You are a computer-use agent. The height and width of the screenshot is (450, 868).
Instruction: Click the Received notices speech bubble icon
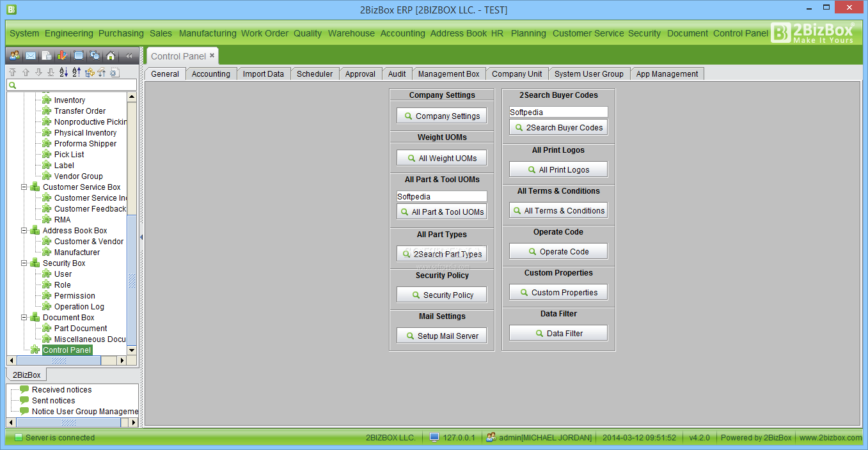(24, 389)
